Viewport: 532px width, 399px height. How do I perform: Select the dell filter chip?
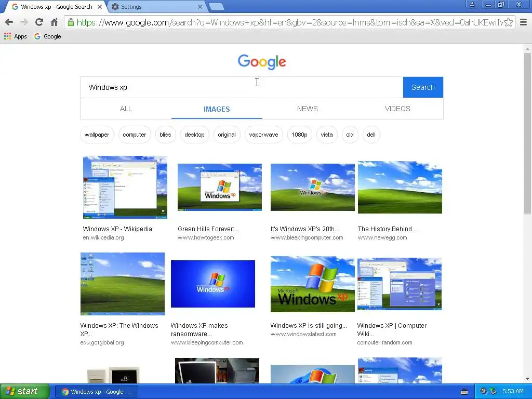371,135
